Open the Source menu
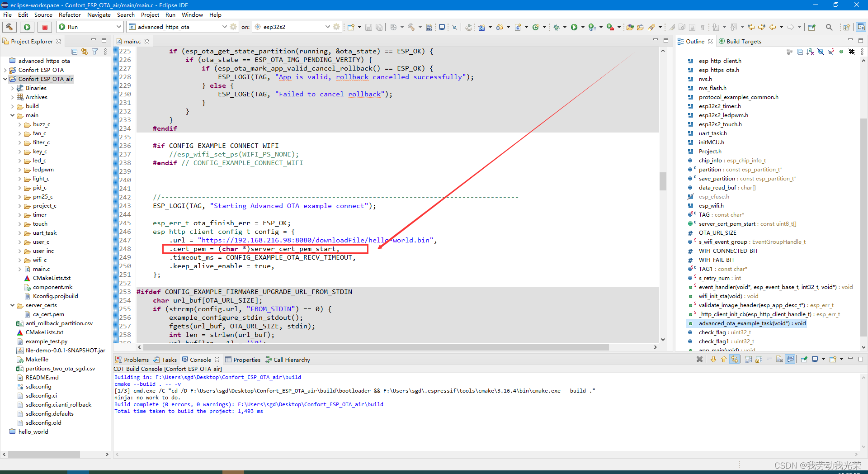 [43, 14]
